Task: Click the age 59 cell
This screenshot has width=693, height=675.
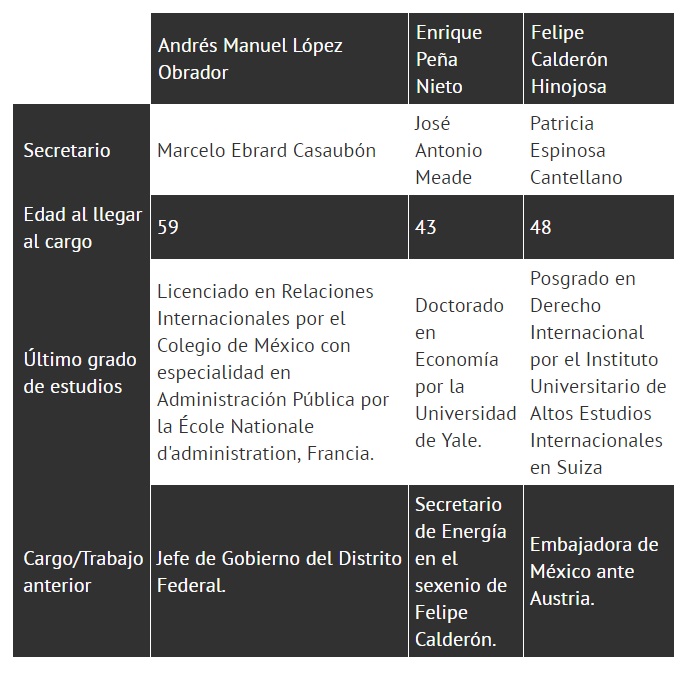Action: click(x=279, y=227)
